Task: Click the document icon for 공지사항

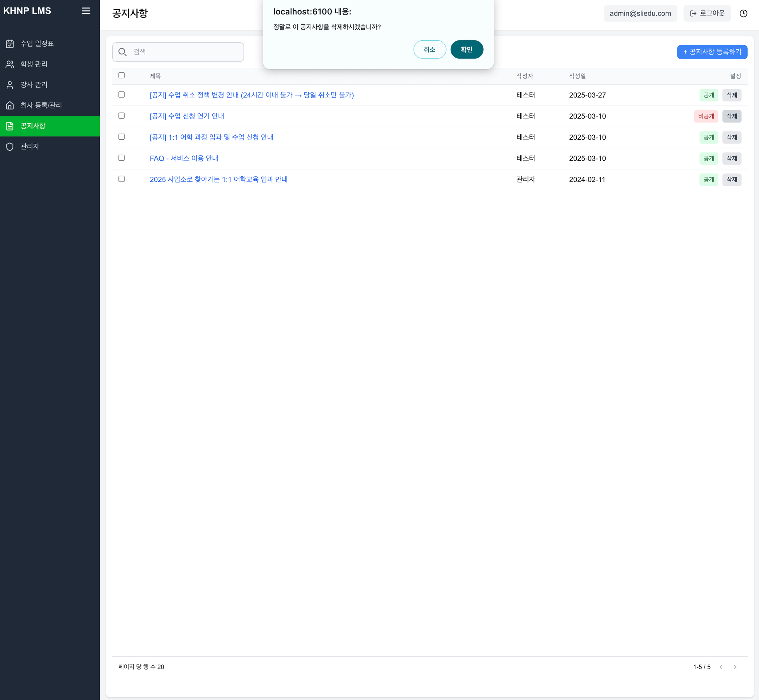Action: tap(10, 126)
